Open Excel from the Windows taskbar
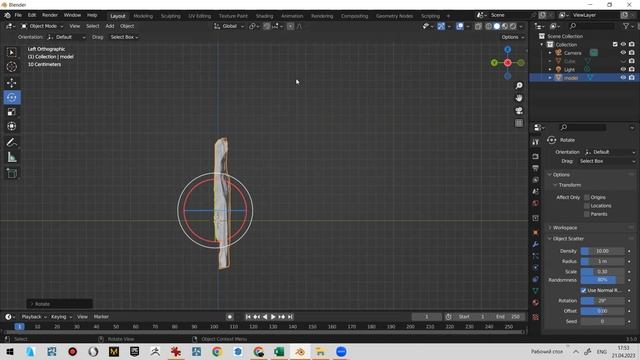 (x=279, y=351)
